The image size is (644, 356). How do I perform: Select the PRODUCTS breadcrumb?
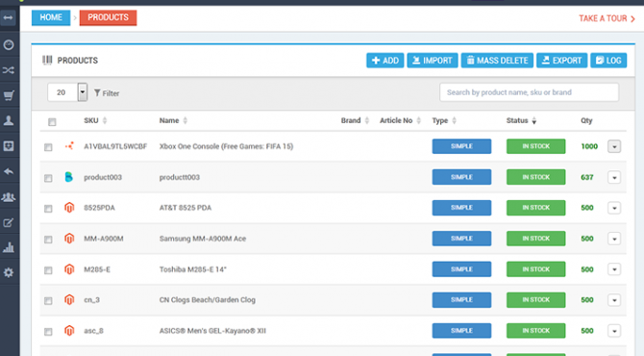pyautogui.click(x=108, y=17)
